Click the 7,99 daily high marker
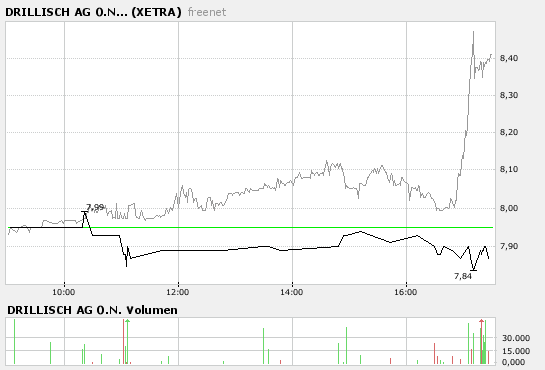The image size is (545, 370). pos(95,207)
